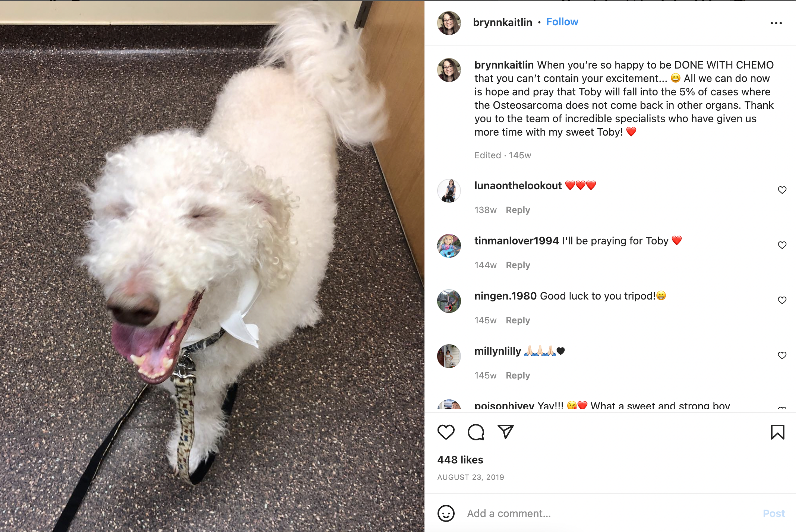Image resolution: width=796 pixels, height=532 pixels.
Task: Like tinmanlover1994's comment
Action: click(782, 245)
